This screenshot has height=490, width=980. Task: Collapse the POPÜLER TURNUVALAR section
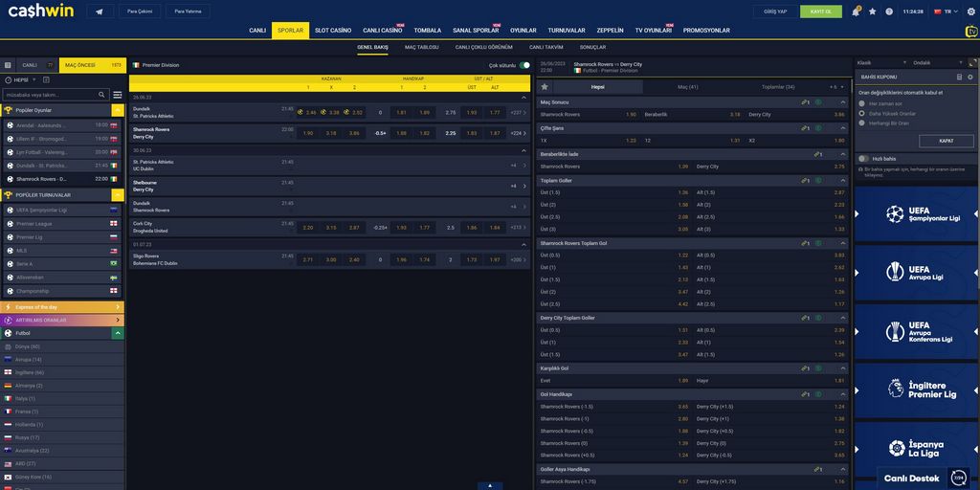pyautogui.click(x=118, y=195)
